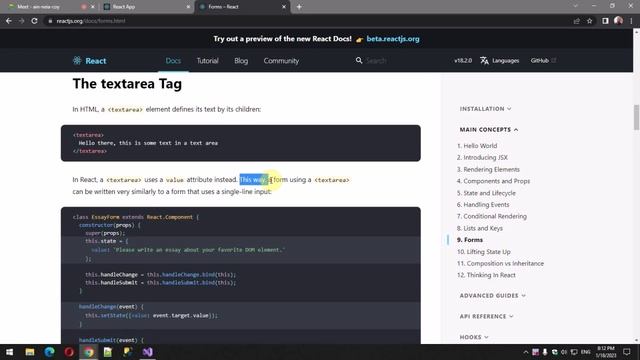Image resolution: width=640 pixels, height=360 pixels.
Task: Go to 4. Components and Props
Action: coord(493,181)
